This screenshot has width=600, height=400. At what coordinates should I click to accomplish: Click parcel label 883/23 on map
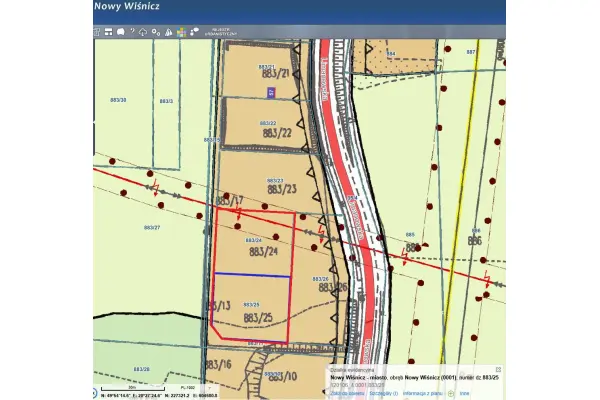(x=282, y=189)
